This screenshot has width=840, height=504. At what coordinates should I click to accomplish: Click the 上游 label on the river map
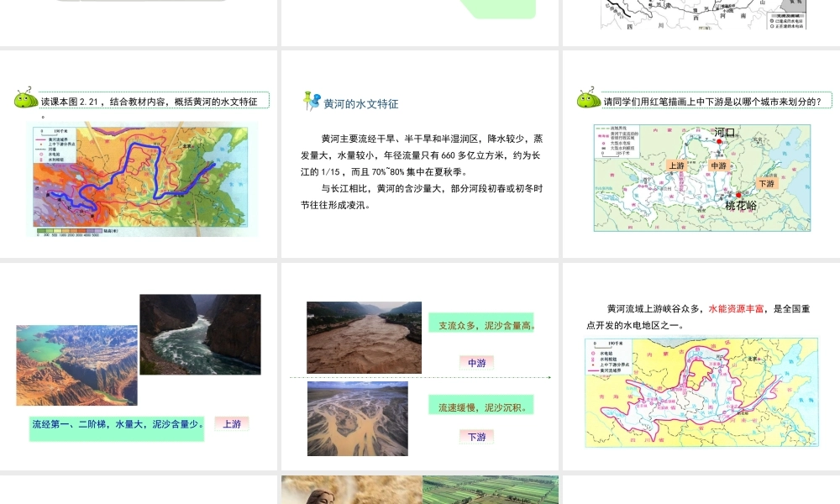coord(676,165)
